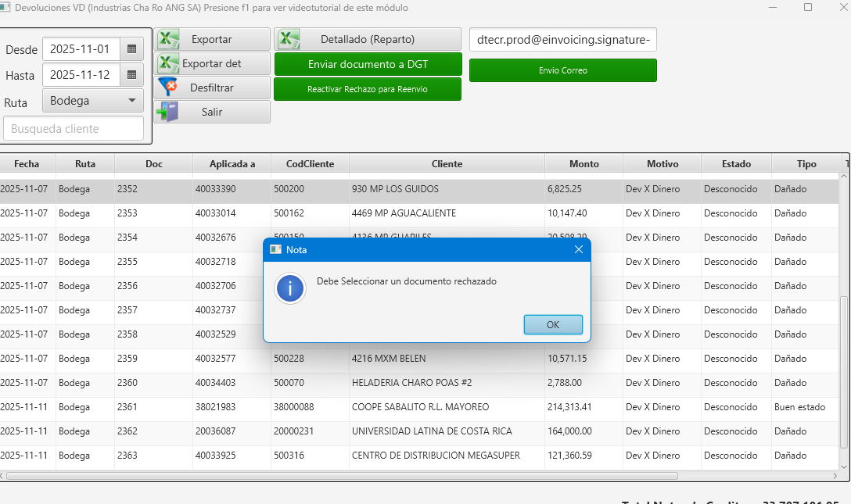851x504 pixels.
Task: Click the email address input field
Action: 562,40
